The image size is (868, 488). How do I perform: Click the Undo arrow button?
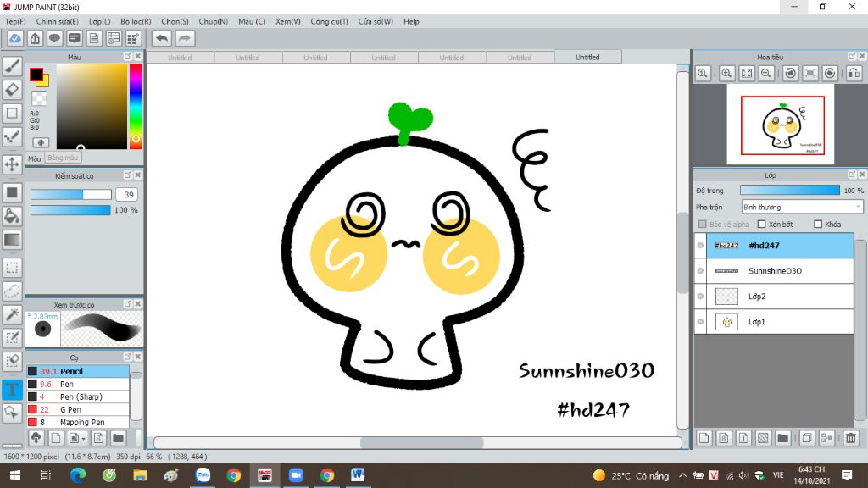(x=162, y=38)
